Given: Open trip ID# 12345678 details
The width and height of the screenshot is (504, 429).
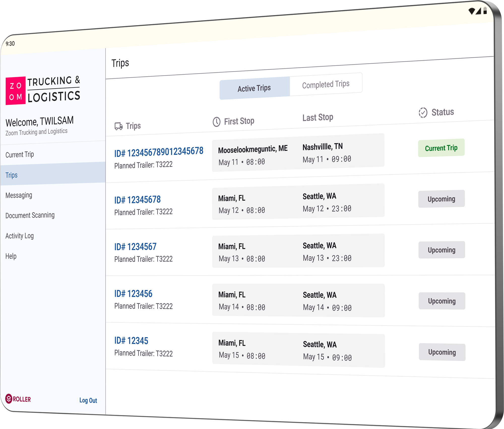Looking at the screenshot, I should (138, 200).
